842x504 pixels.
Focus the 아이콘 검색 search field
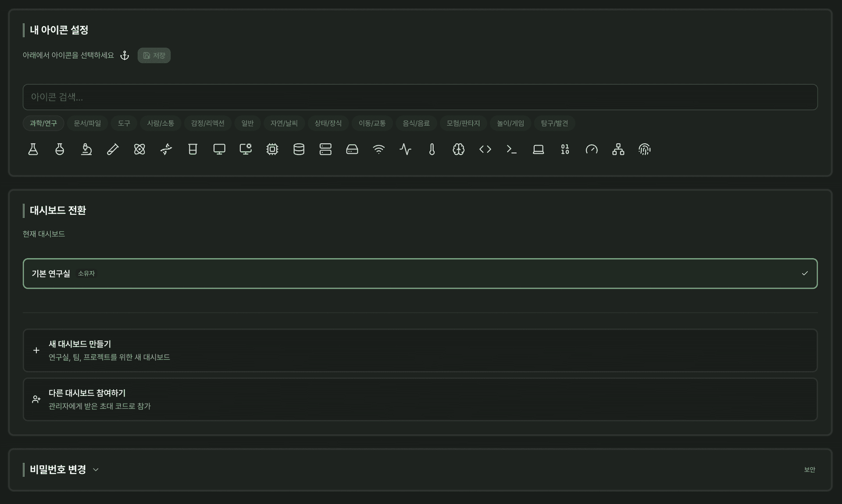[x=420, y=97]
